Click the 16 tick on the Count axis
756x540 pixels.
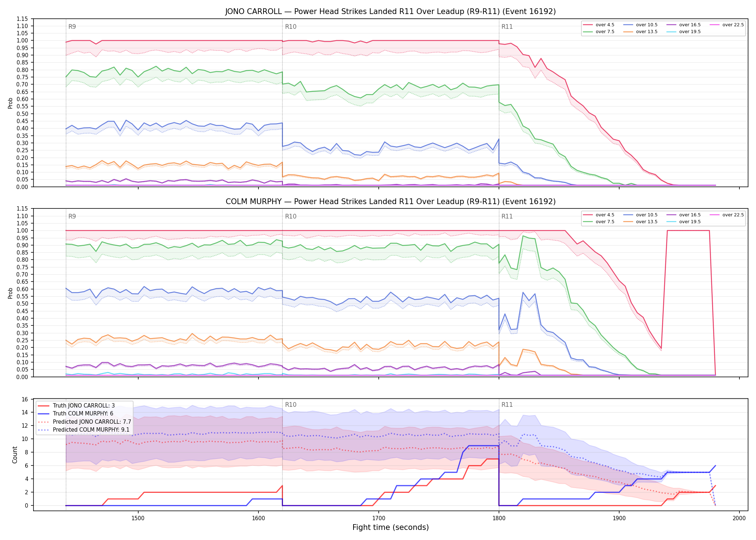[x=24, y=399]
